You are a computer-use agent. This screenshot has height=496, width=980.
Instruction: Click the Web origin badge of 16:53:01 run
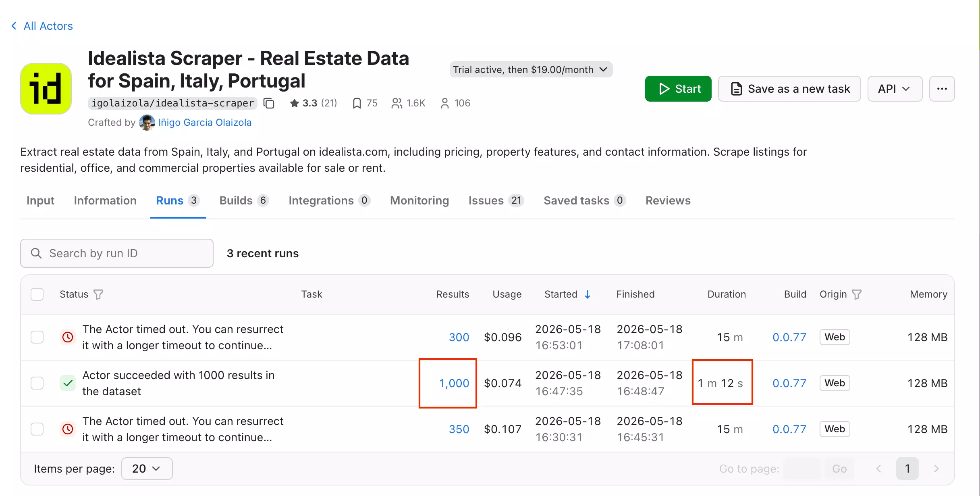(x=835, y=337)
